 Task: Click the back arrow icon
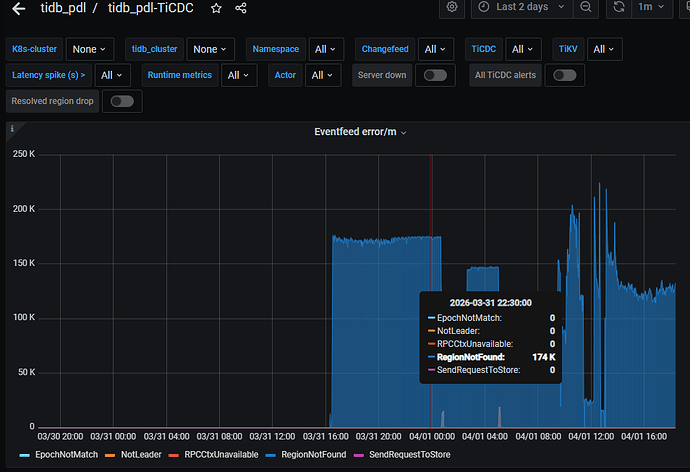click(18, 8)
